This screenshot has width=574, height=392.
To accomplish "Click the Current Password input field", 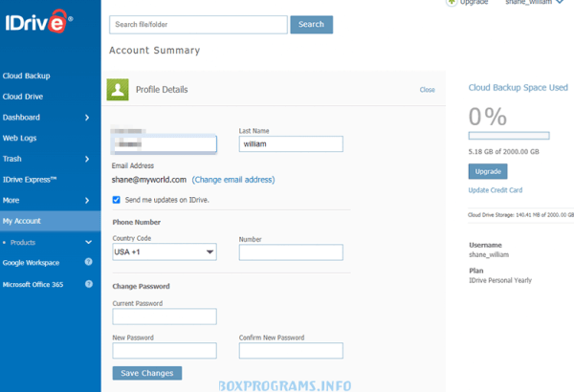I will tap(164, 316).
